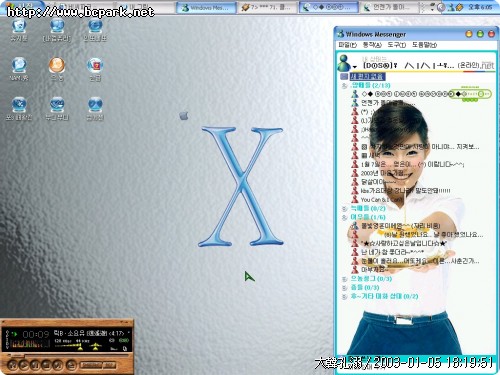The height and width of the screenshot is (375, 500).
Task: Collapse the first contact group showing (2/13)
Action: 344,86
